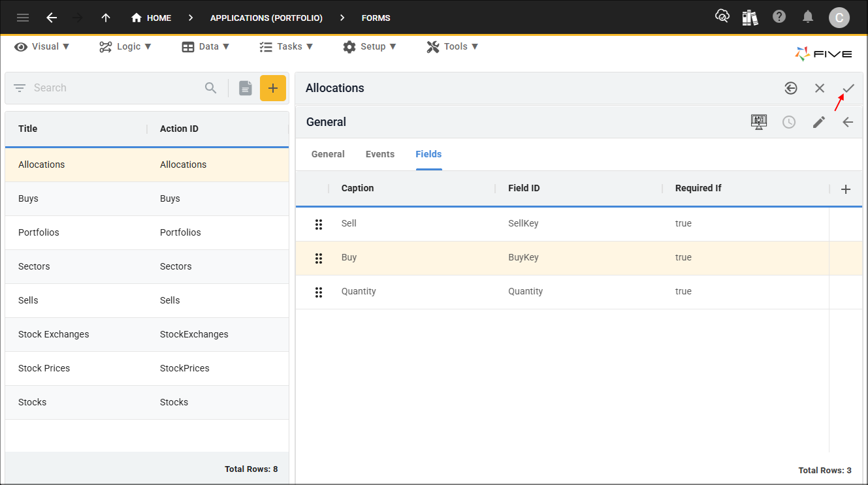Open the Setup menu
Viewport: 868px width, 485px height.
point(370,46)
